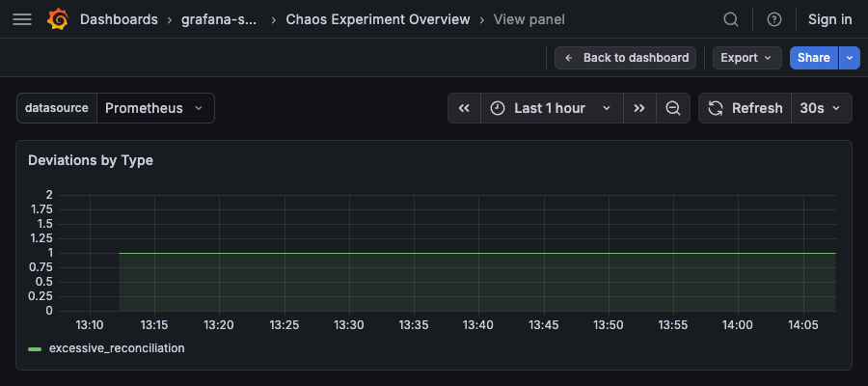Click the Grafana logo icon
The image size is (868, 386).
[x=58, y=19]
